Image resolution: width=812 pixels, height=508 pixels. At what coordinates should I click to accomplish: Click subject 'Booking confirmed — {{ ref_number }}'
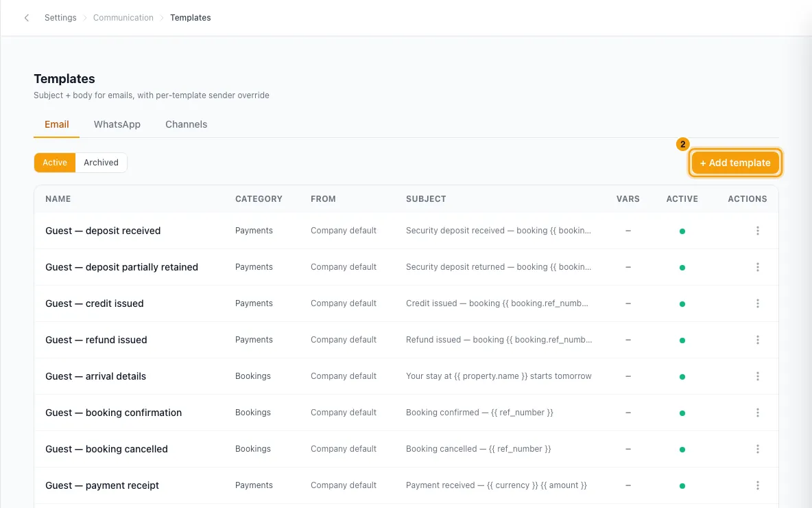479,413
